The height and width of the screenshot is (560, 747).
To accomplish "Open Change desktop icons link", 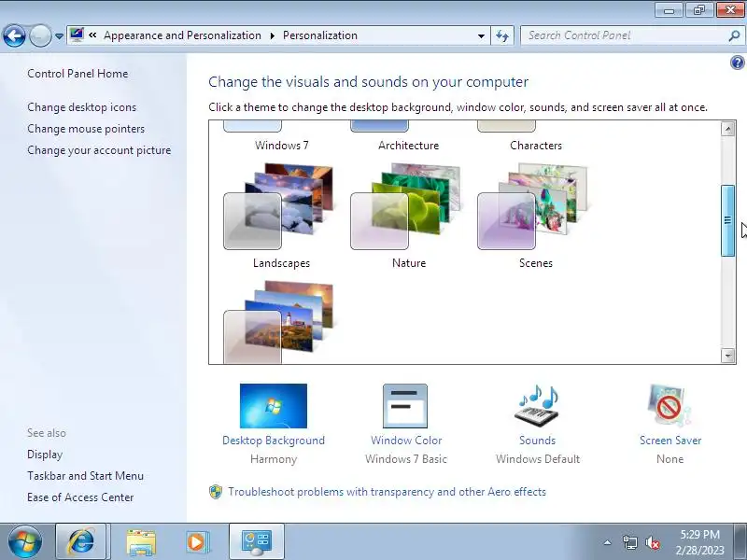I will [82, 107].
